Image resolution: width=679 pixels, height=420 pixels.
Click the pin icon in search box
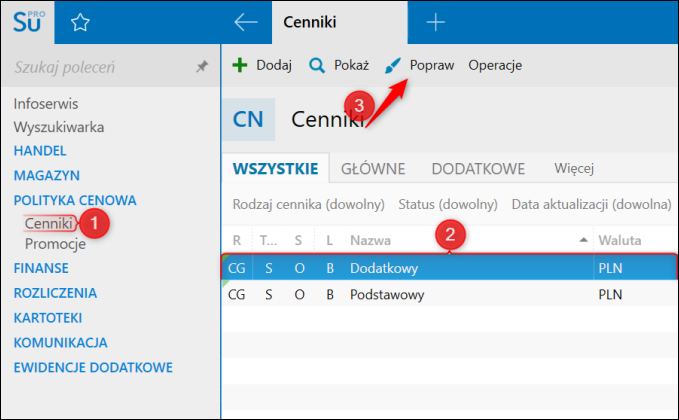[201, 67]
